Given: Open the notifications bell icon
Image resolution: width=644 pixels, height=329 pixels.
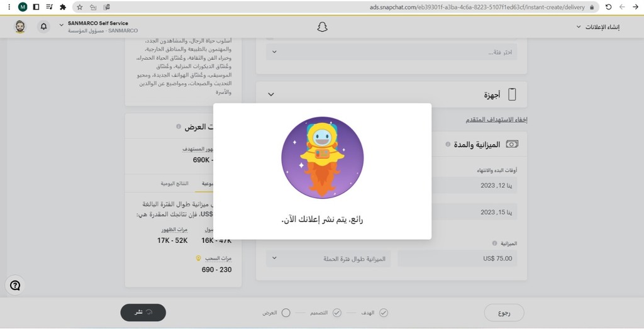Looking at the screenshot, I should click(43, 26).
